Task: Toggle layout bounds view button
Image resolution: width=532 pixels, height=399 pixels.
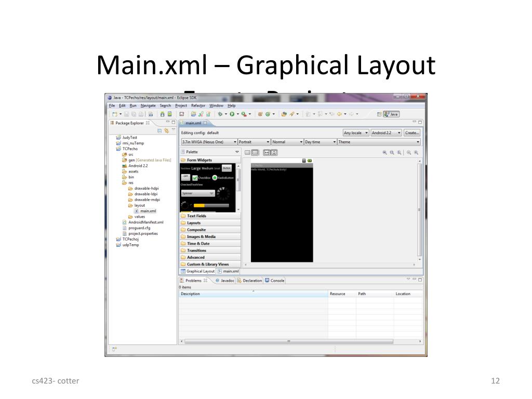Action: pyautogui.click(x=247, y=153)
